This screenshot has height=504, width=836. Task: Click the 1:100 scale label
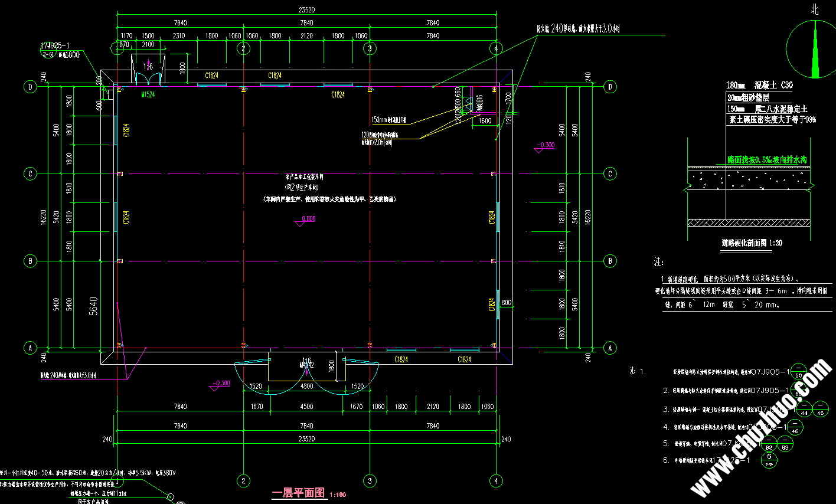(338, 495)
